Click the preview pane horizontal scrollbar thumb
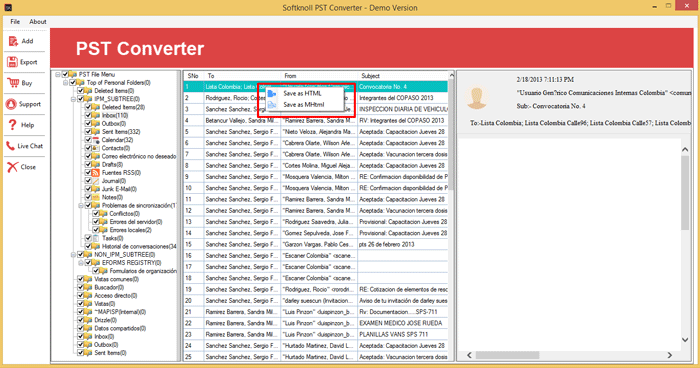Image resolution: width=700 pixels, height=368 pixels. [x=508, y=355]
